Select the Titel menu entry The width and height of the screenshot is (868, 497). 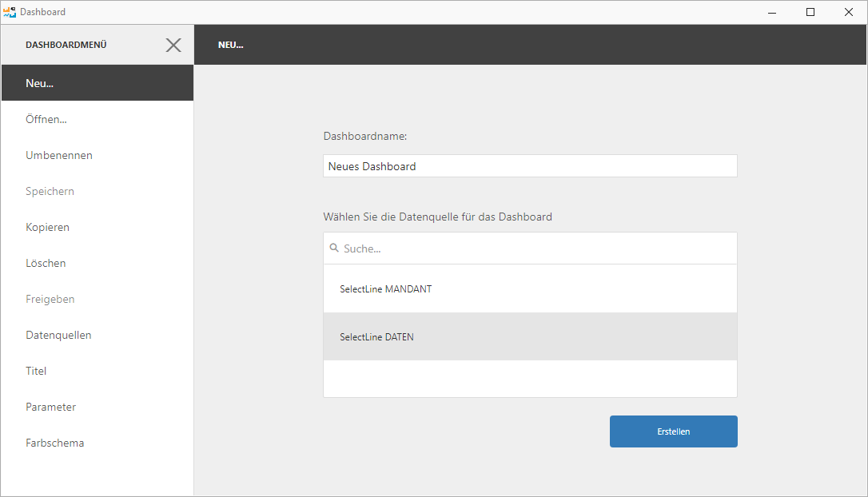coord(98,371)
